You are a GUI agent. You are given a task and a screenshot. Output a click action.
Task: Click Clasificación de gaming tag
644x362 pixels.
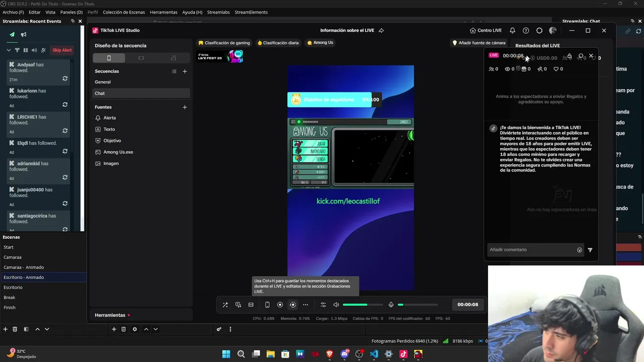click(224, 43)
